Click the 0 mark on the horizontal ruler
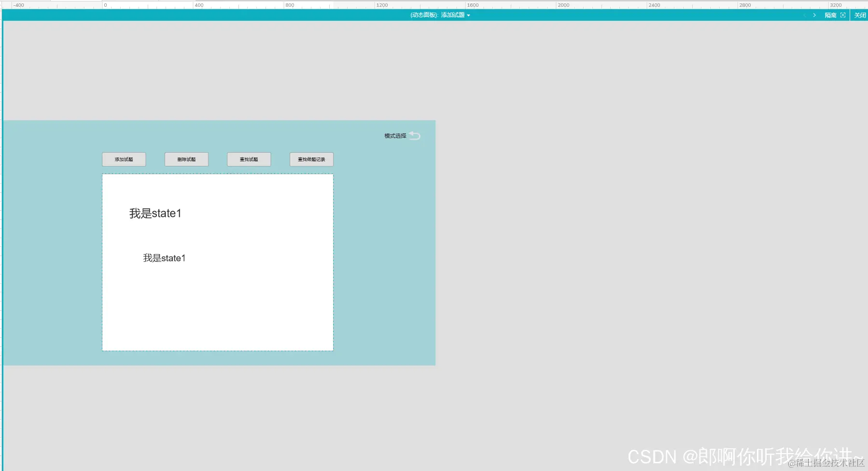Screen dimensions: 868x471 pos(105,5)
